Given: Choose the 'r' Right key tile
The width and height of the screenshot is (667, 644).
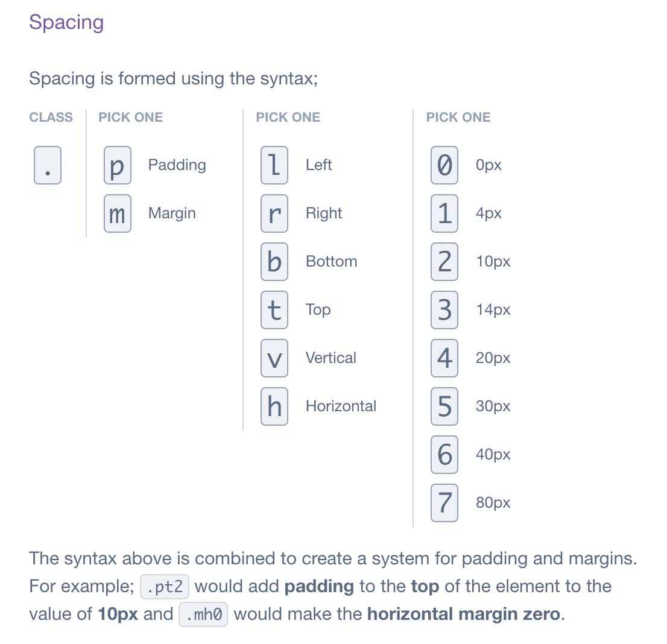Looking at the screenshot, I should coord(274,213).
